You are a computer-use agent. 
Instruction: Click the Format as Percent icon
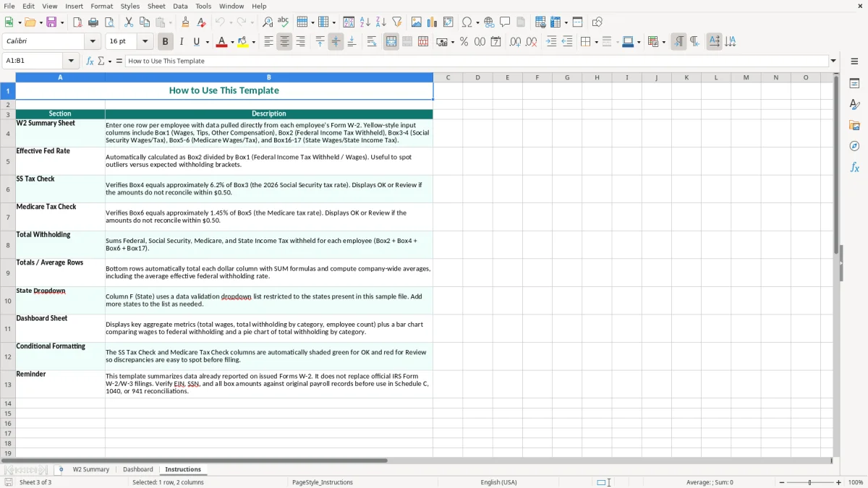coord(464,42)
